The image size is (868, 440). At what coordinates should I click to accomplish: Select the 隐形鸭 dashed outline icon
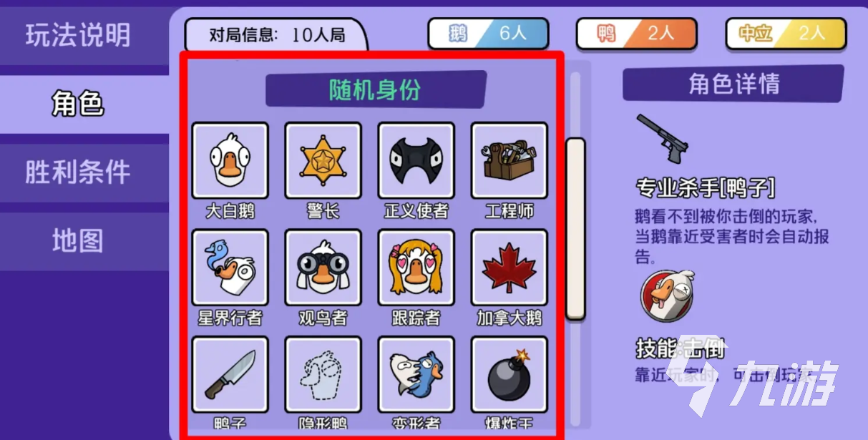tap(323, 375)
